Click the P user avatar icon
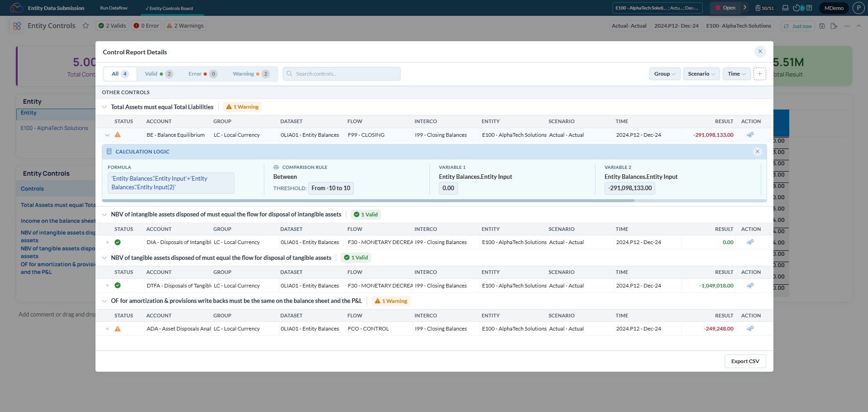Viewport: 868px width, 412px height. click(x=858, y=8)
